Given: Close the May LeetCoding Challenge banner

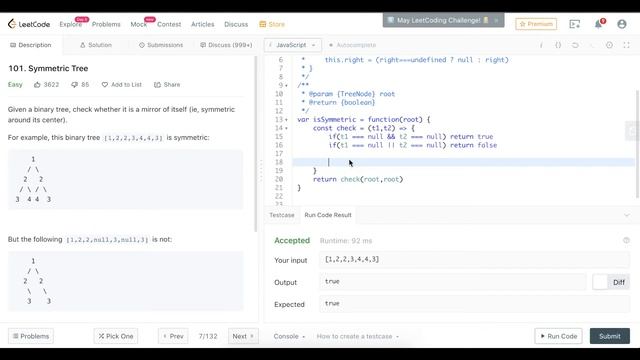Looking at the screenshot, I should (496, 20).
